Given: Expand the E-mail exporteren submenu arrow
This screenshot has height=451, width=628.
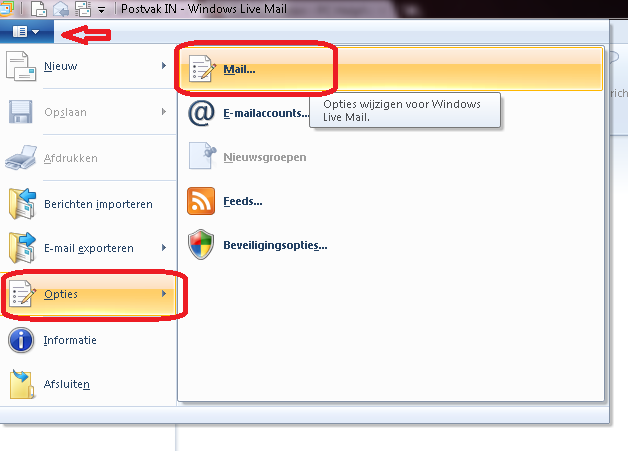Looking at the screenshot, I should point(163,248).
